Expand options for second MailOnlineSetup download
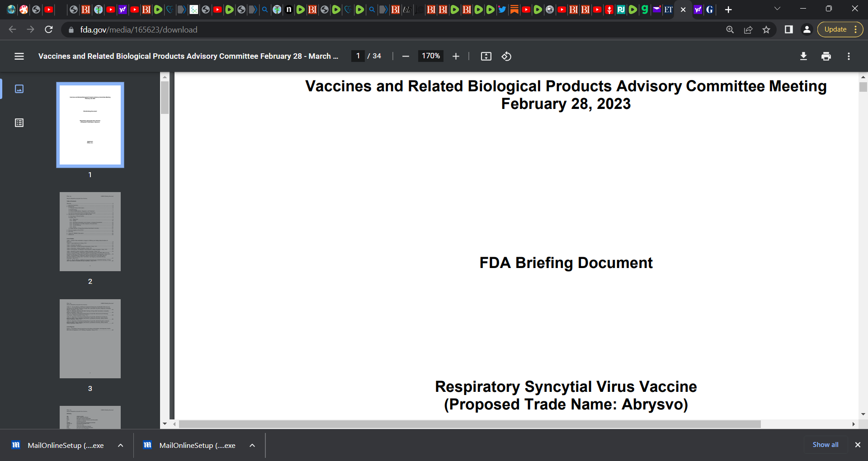 pos(252,445)
